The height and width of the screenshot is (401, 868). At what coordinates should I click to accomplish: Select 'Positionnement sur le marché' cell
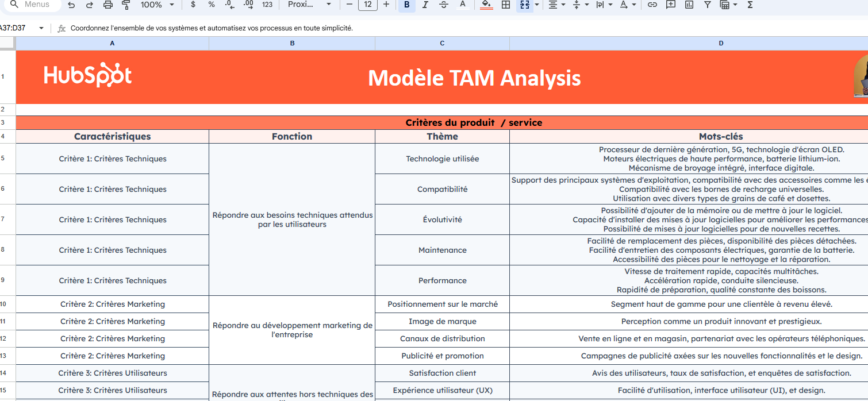pyautogui.click(x=442, y=304)
